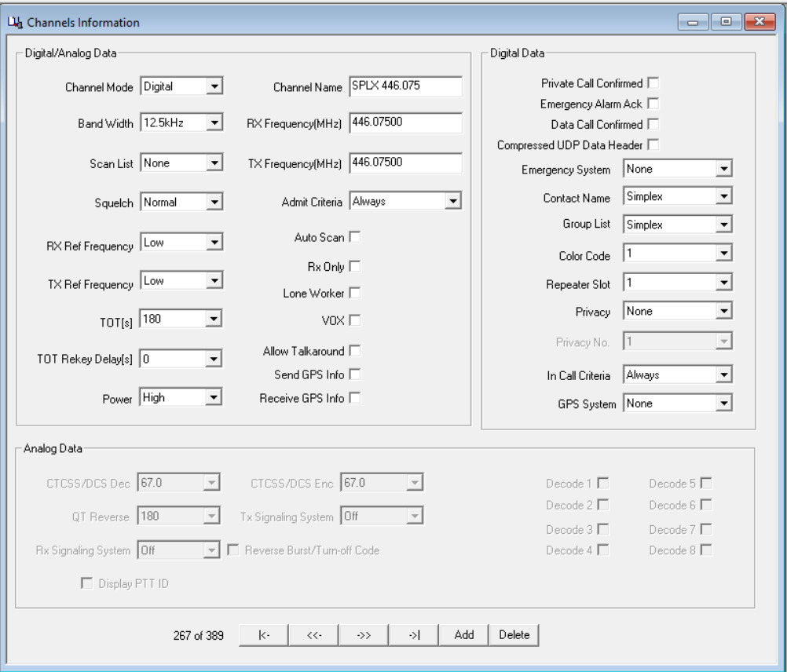Click the Channel Name text field
Image resolution: width=787 pixels, height=672 pixels.
404,86
